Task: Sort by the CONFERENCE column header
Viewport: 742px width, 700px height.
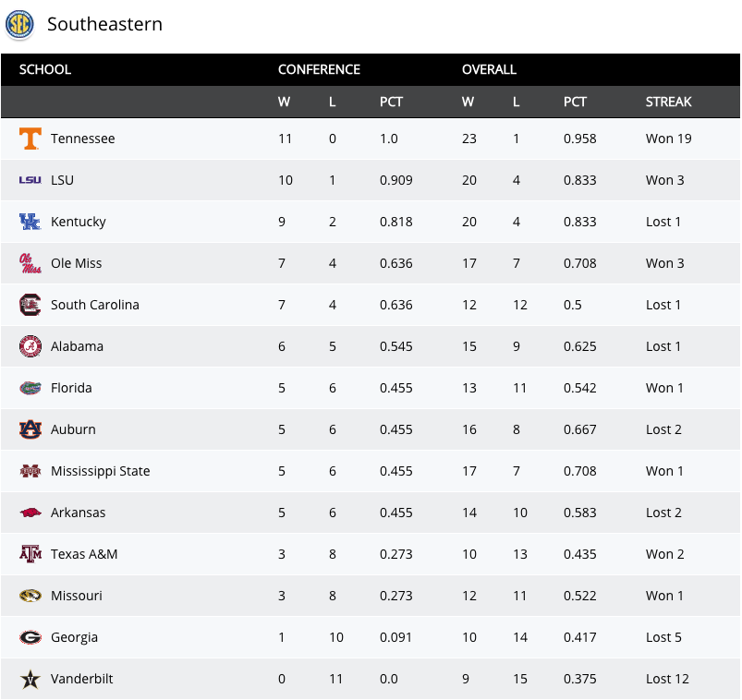Action: pos(319,69)
